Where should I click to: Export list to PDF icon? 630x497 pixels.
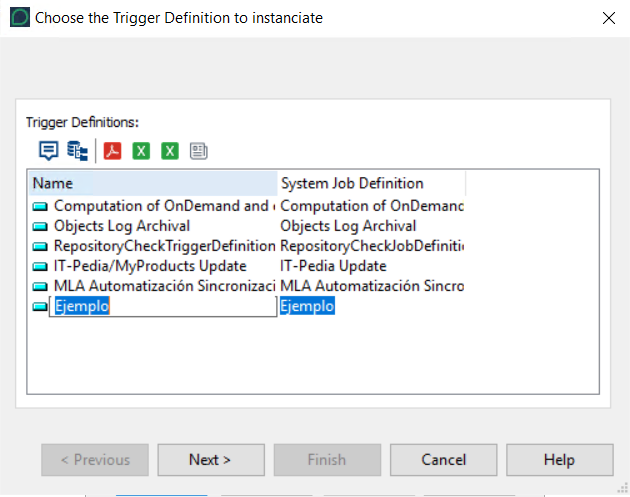(112, 151)
